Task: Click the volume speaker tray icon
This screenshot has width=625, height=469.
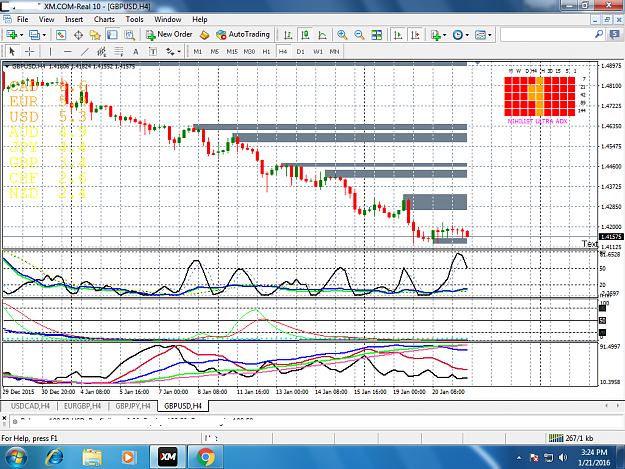Action: [563, 457]
